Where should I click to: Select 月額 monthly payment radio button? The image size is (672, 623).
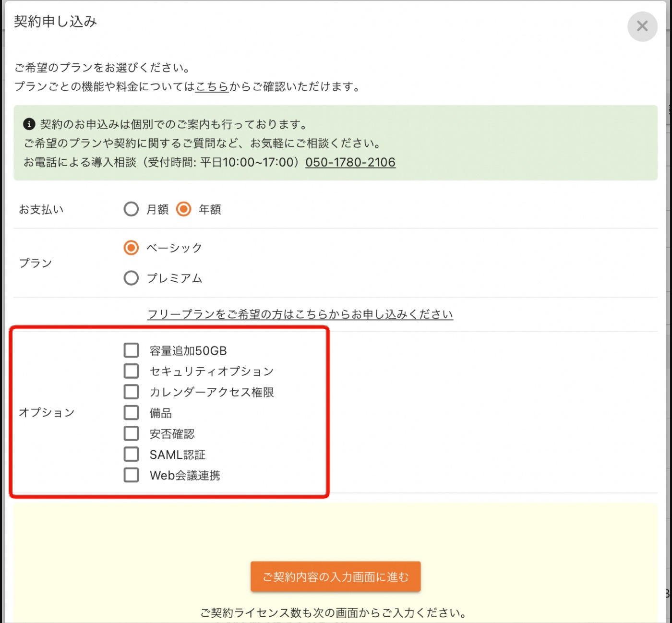pos(131,209)
